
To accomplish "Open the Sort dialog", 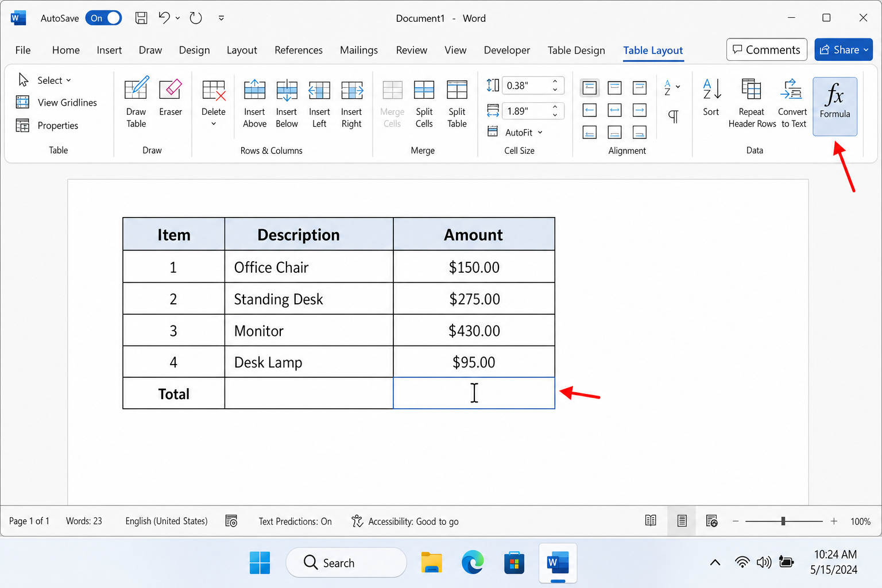I will pyautogui.click(x=711, y=98).
